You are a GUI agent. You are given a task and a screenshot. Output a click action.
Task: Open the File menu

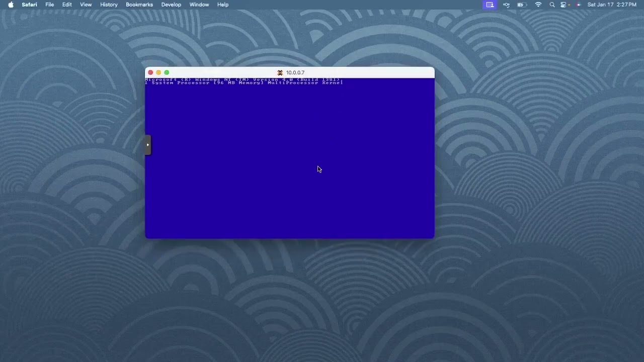(x=49, y=5)
